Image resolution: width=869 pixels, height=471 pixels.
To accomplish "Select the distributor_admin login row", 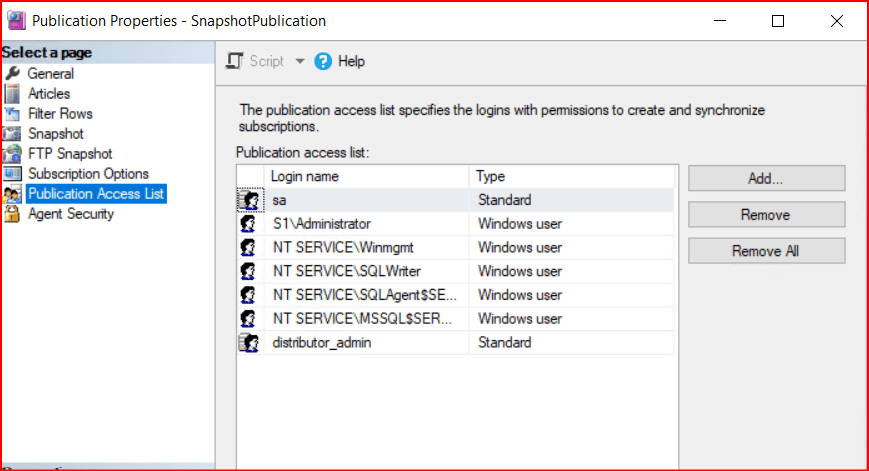I will [x=321, y=343].
